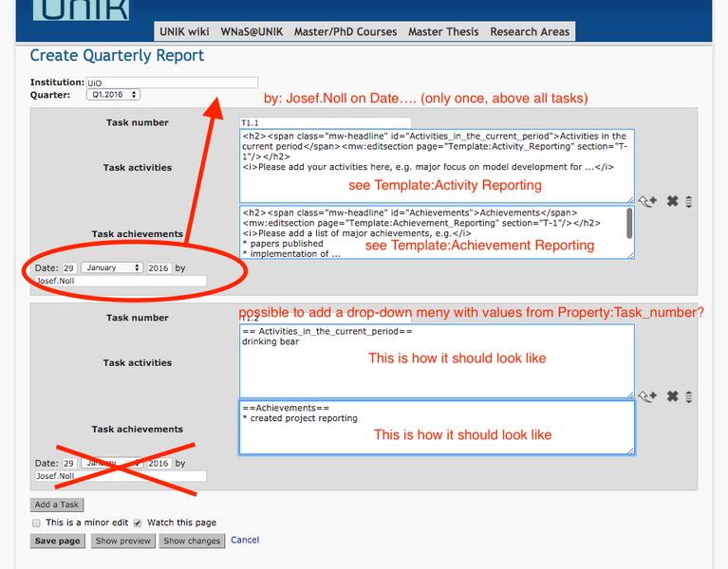Click the day field '29' in task T1.2
Screen dimensions: 728x569
[68, 464]
